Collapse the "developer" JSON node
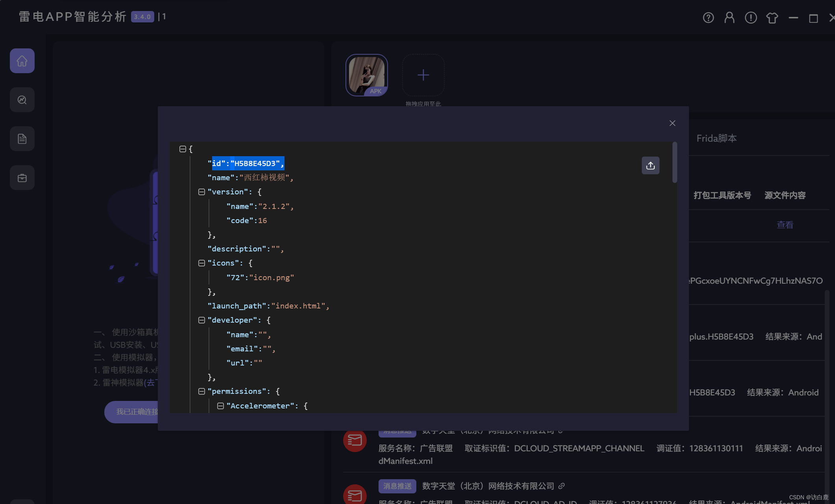Viewport: 835px width, 504px height. point(201,320)
